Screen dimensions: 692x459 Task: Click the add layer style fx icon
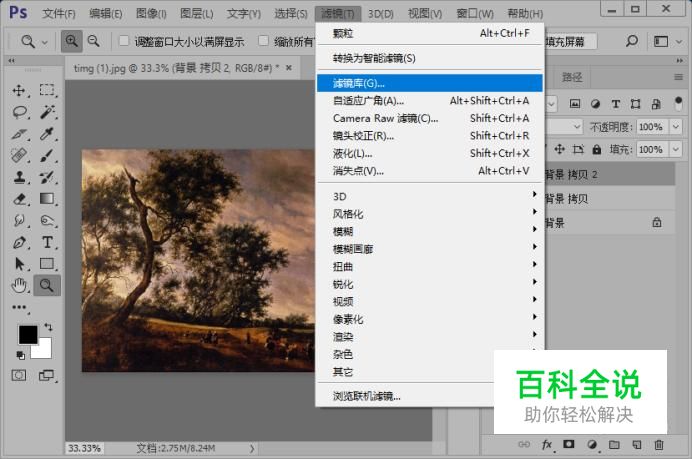[x=546, y=444]
